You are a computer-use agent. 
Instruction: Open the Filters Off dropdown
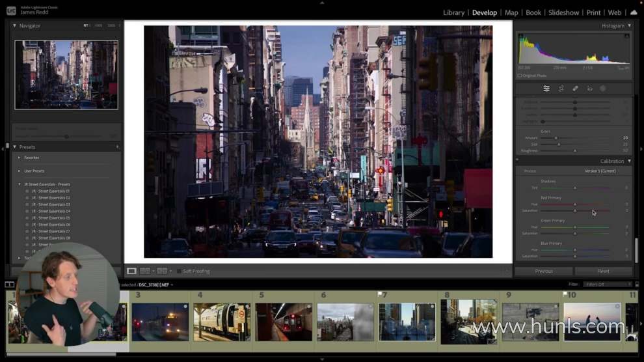click(x=608, y=285)
